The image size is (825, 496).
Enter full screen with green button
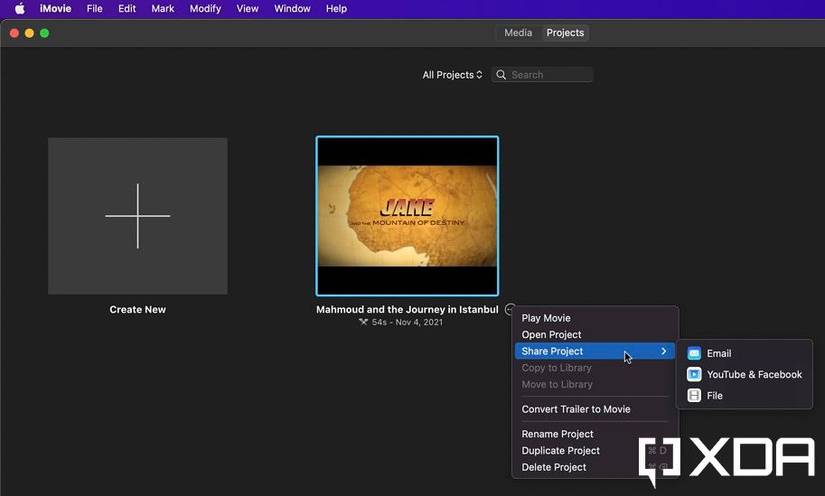(x=45, y=33)
